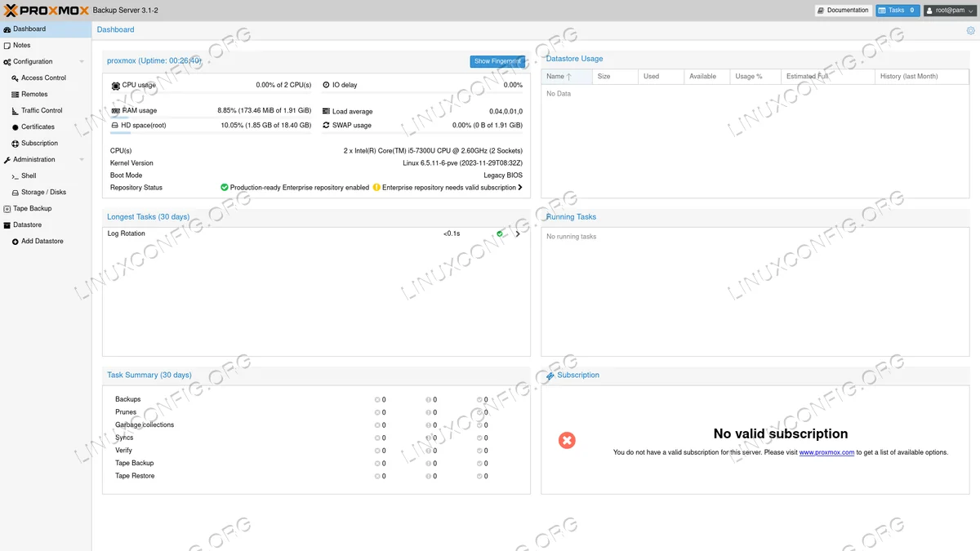This screenshot has width=980, height=551.
Task: Click the RAM usage memory icon
Action: [115, 111]
